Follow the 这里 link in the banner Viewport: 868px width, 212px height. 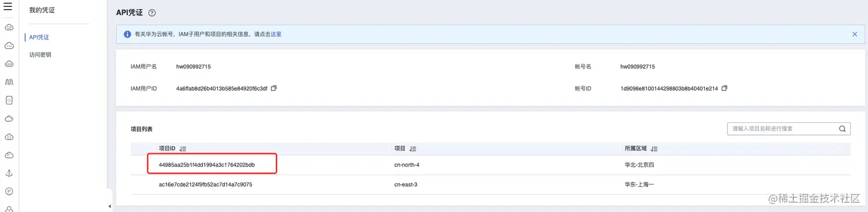[x=276, y=34]
